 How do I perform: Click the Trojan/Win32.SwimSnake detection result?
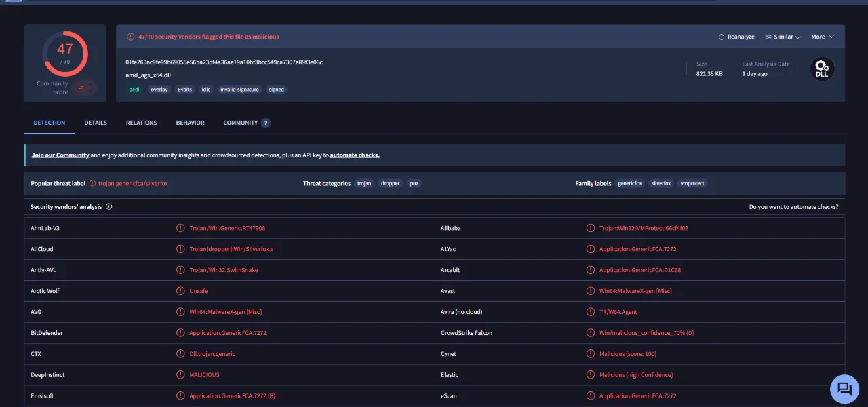(x=224, y=270)
